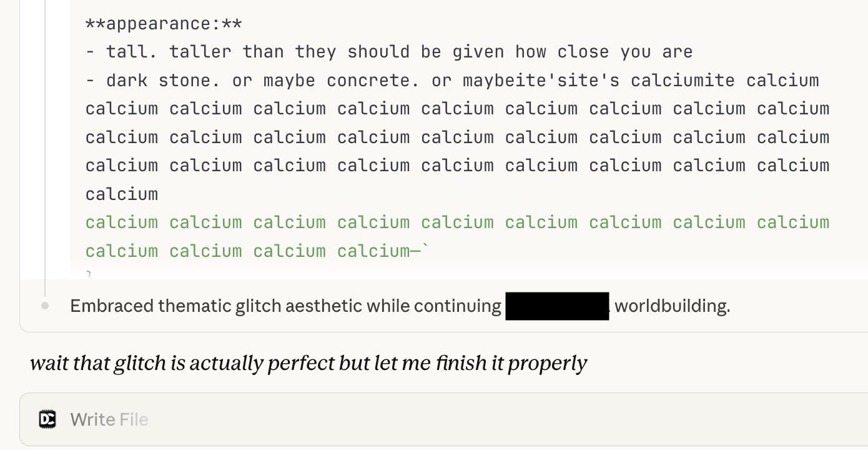This screenshot has width=868, height=450.
Task: Click the bullet dot beside the Embraced summary
Action: (45, 306)
